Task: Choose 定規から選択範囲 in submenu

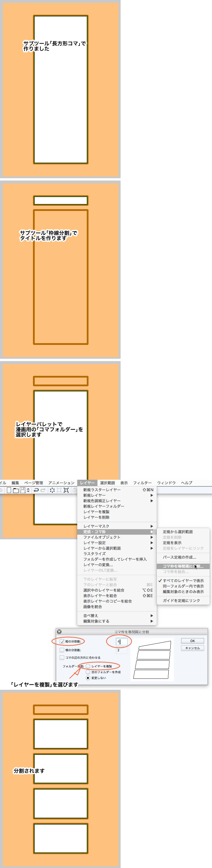Action: click(183, 532)
